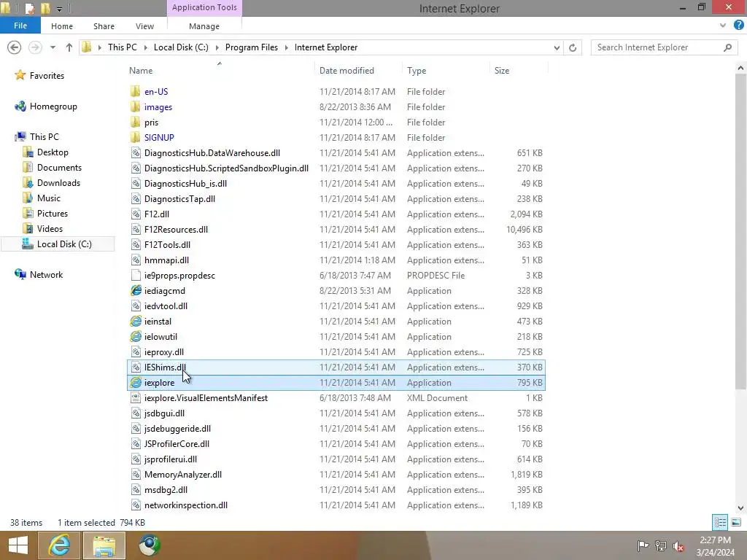Viewport: 747px width, 560px height.
Task: Open the Help question mark icon
Action: tap(738, 26)
